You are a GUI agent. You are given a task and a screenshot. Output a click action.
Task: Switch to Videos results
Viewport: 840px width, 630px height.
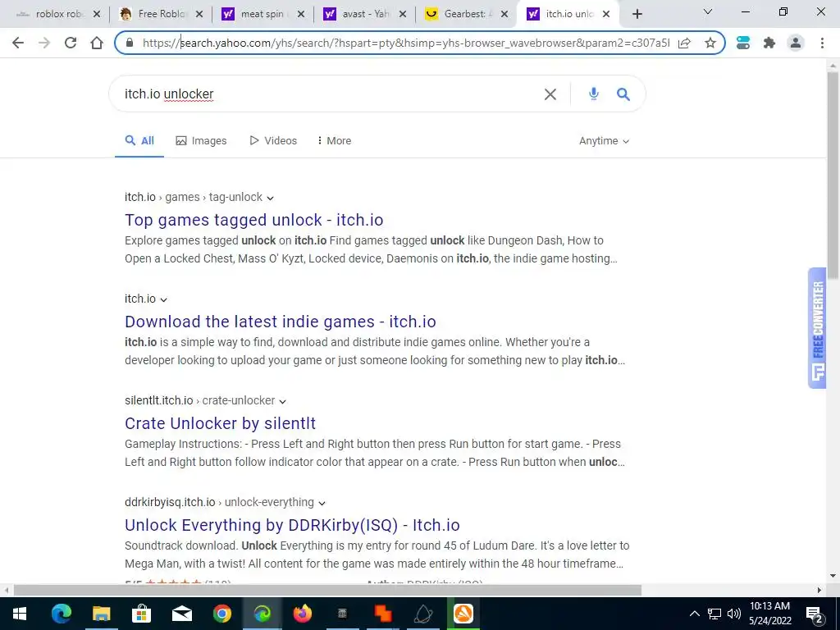pos(273,140)
